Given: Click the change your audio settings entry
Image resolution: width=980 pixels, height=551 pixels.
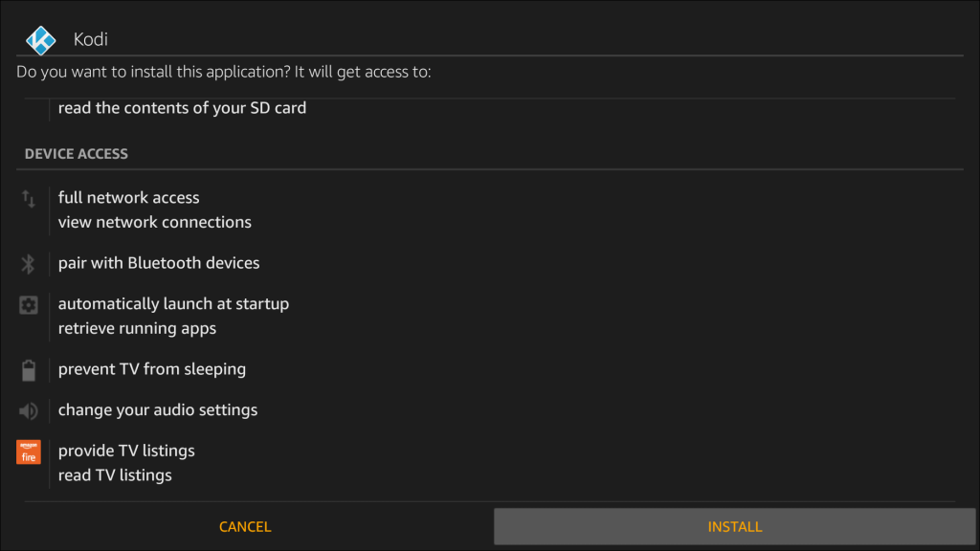Looking at the screenshot, I should point(158,409).
